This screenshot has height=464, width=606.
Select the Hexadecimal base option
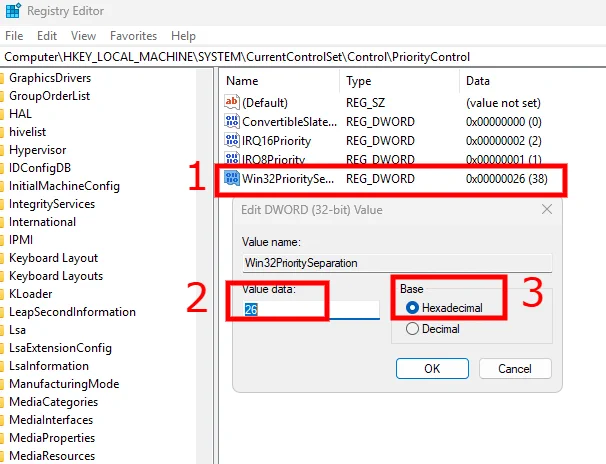click(444, 308)
